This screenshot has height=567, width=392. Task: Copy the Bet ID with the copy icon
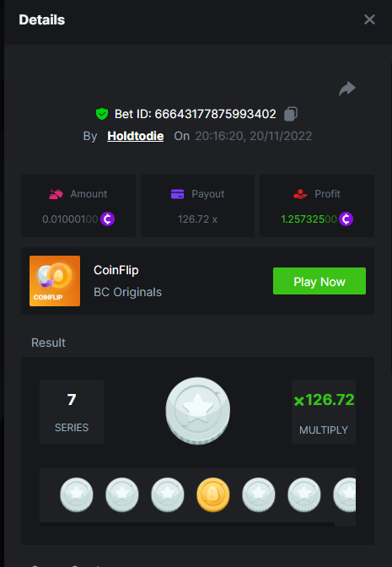click(291, 114)
